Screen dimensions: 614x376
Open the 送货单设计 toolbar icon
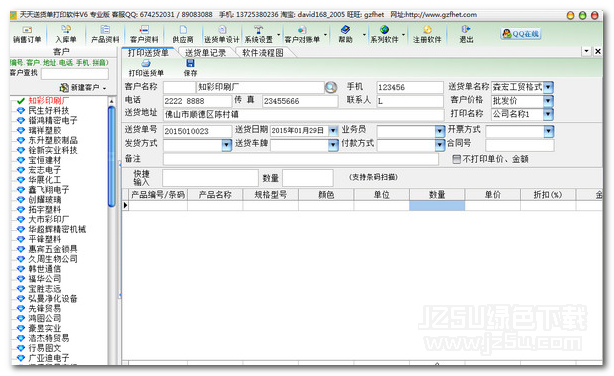(222, 34)
